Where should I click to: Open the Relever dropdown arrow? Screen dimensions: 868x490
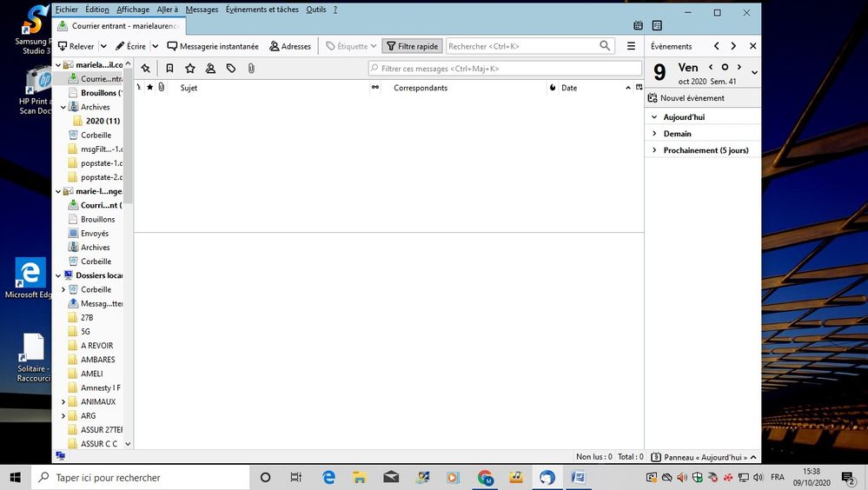point(104,46)
